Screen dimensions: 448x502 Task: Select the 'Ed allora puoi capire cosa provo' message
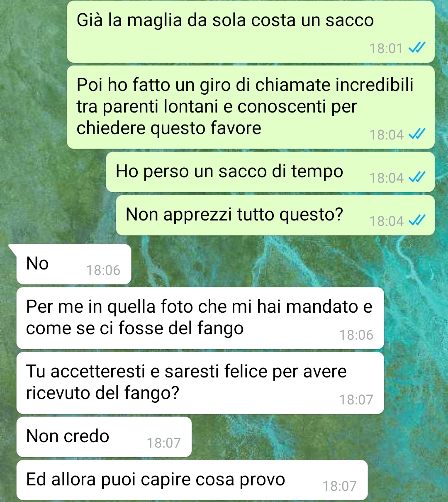tap(192, 480)
